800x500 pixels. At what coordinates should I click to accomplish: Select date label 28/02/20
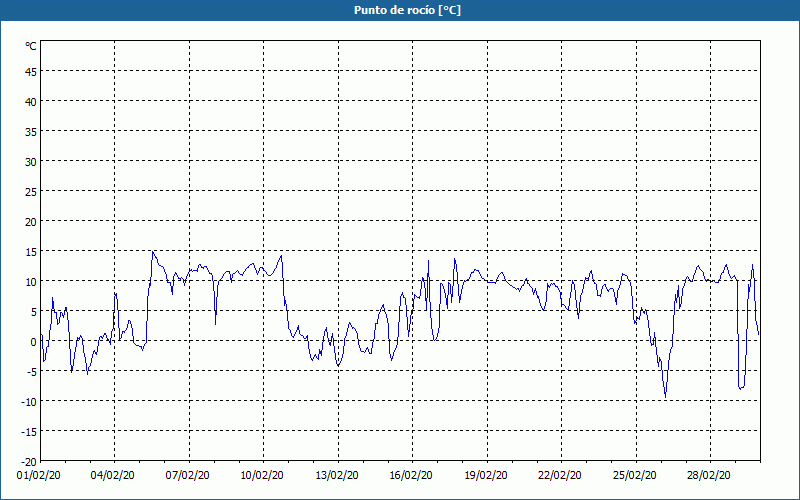coord(709,475)
